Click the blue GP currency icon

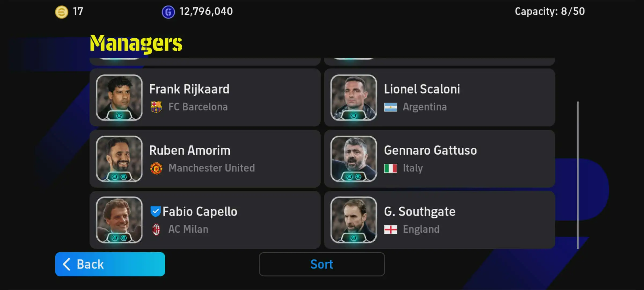click(168, 12)
